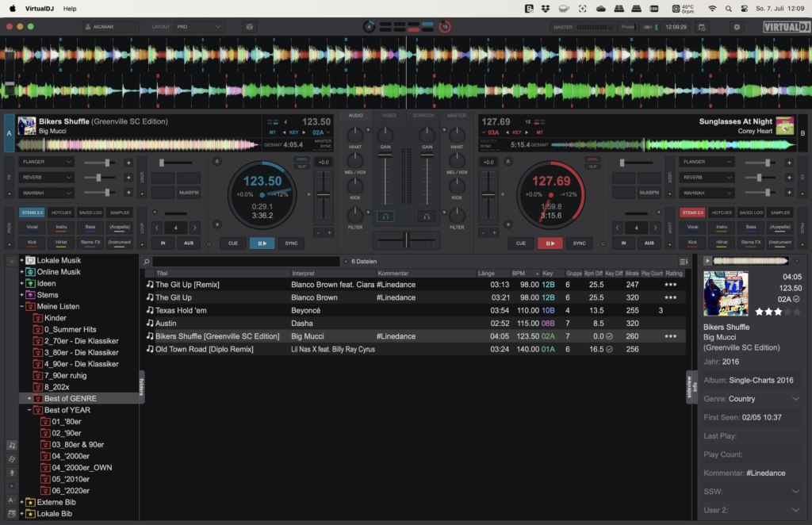
Task: Shift deck A key down with left arrow
Action: coord(284,132)
